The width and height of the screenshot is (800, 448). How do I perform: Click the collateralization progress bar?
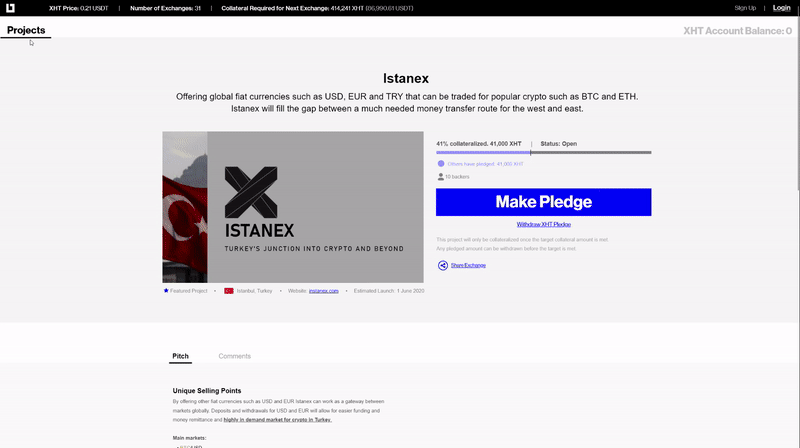[x=543, y=153]
